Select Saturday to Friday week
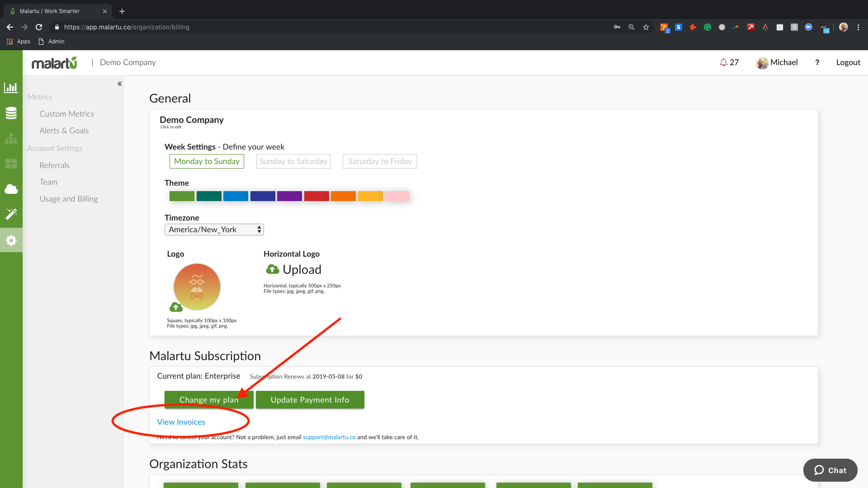The image size is (868, 488). [380, 161]
